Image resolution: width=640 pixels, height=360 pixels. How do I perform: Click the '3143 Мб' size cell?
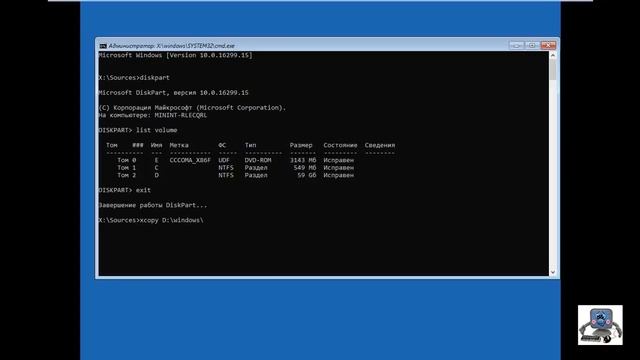(x=303, y=160)
